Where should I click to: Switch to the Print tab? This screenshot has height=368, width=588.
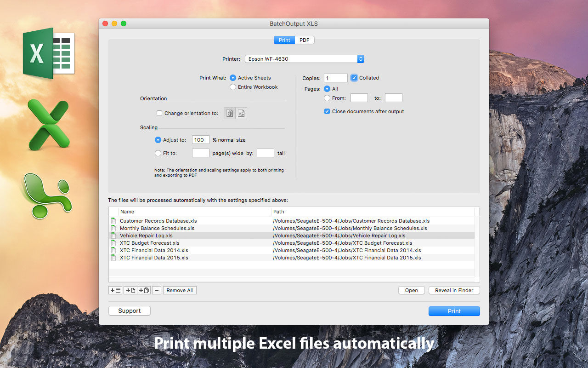[x=284, y=40]
